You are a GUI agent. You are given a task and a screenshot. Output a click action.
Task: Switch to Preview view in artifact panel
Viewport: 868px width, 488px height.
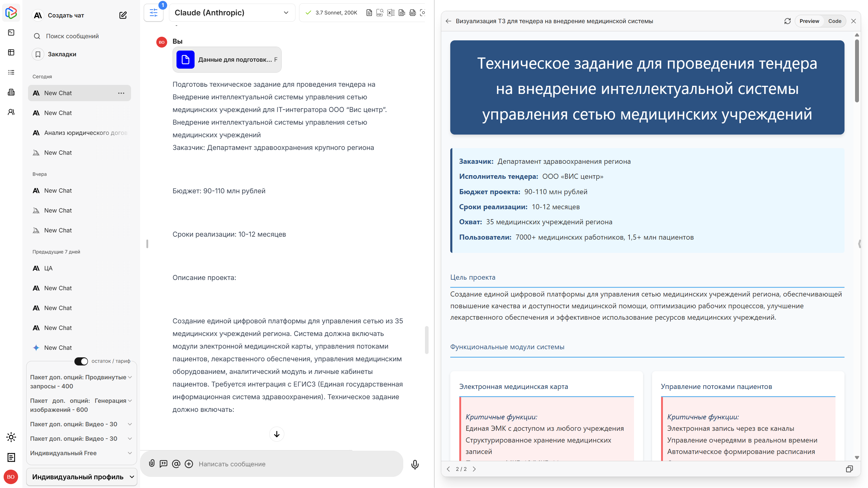(809, 21)
